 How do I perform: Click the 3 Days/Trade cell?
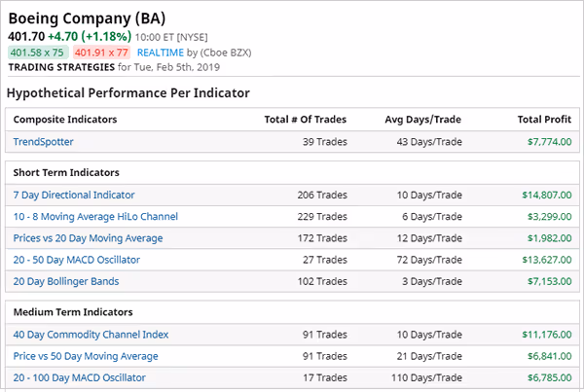[x=432, y=281]
